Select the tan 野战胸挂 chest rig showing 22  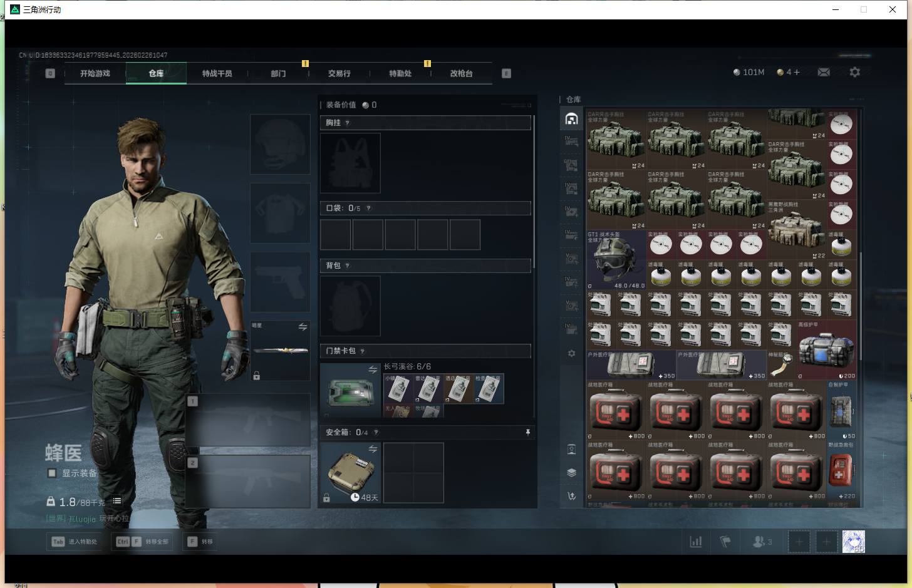point(797,230)
